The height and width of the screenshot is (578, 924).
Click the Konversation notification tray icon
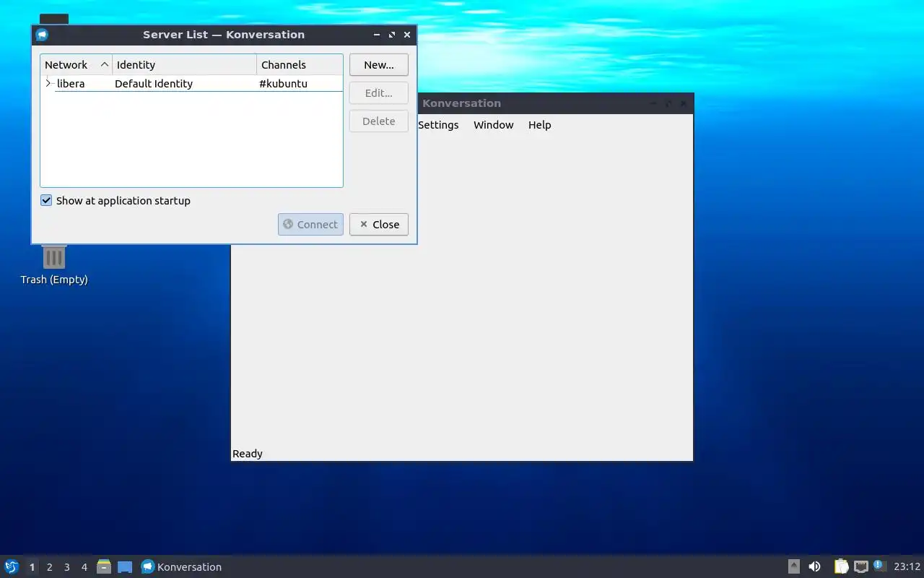[879, 566]
